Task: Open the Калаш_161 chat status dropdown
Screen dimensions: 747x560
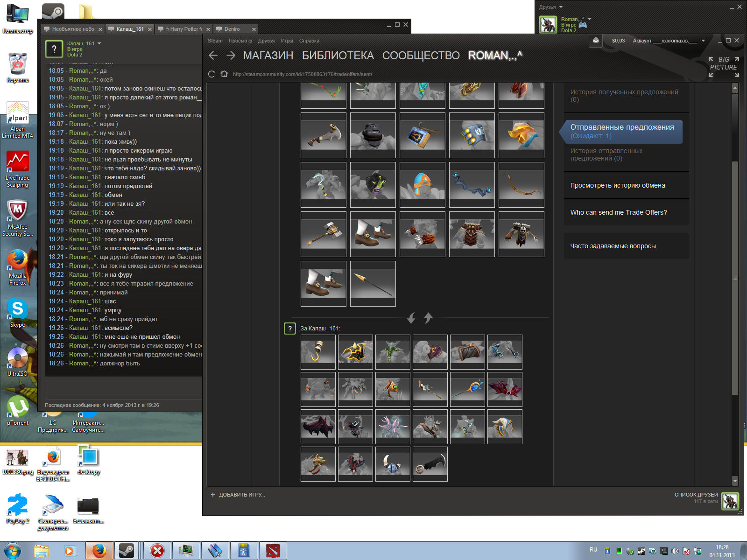Action: (x=99, y=43)
